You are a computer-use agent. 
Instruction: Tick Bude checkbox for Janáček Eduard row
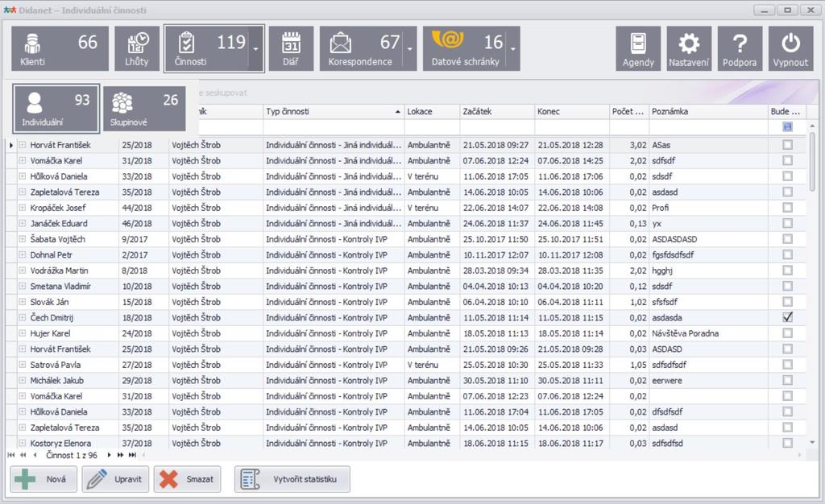[x=787, y=223]
